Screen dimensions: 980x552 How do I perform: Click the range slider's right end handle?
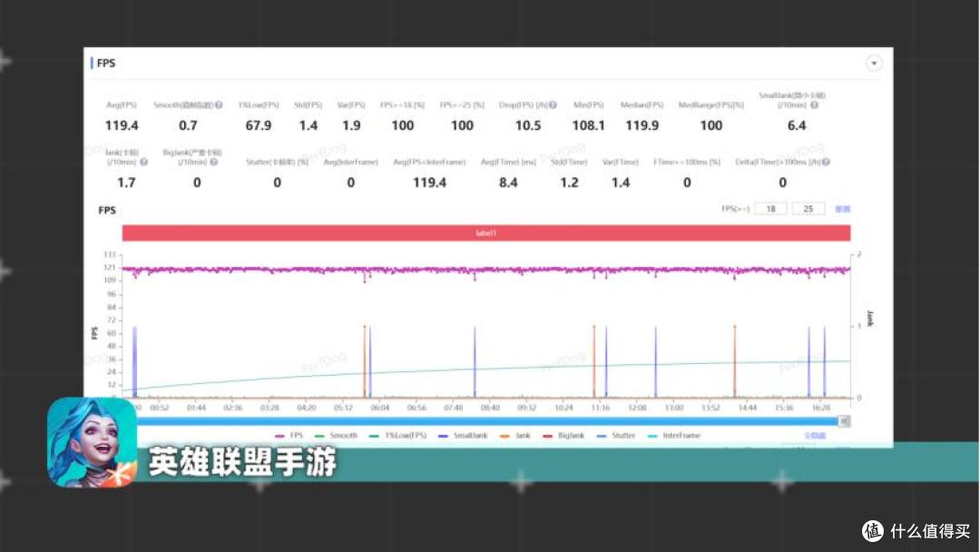tap(845, 421)
